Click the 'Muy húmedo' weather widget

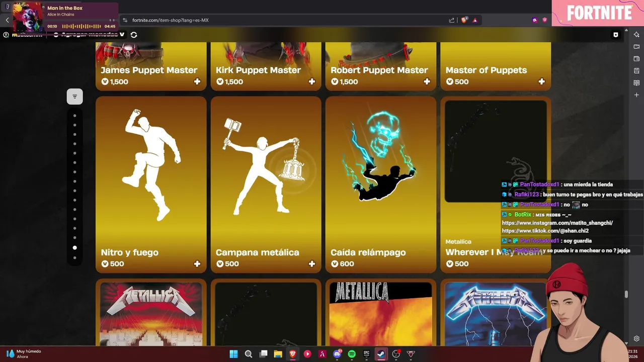24,354
